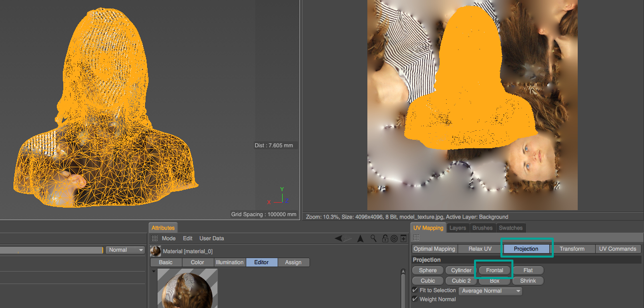Collapse the material preview disclosure triangle

pos(154,272)
